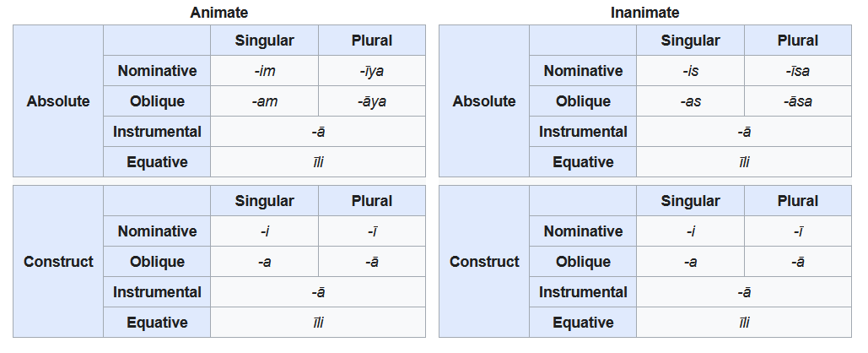Viewport: 868px width, 353px height.
Task: Click the Animate Absolute oblique plural -āya cell
Action: tap(372, 101)
